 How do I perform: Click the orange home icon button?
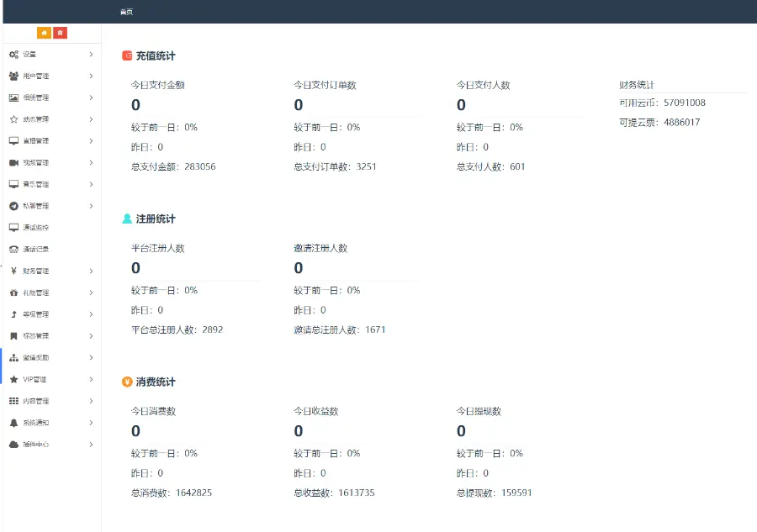point(44,33)
